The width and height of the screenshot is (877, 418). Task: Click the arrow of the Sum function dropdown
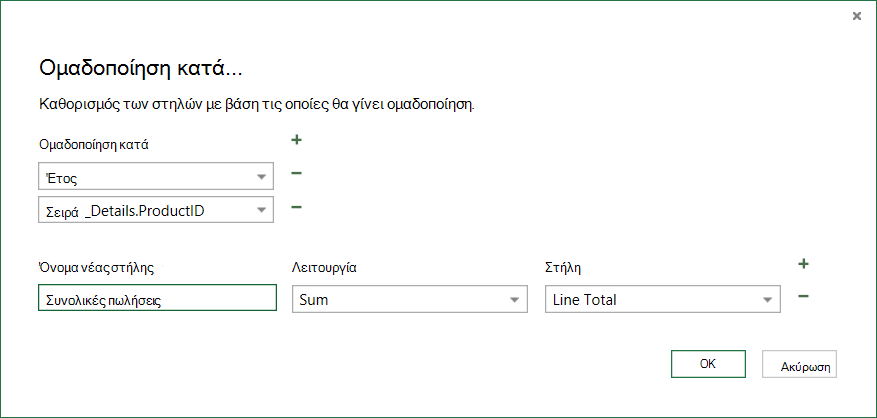(x=515, y=300)
